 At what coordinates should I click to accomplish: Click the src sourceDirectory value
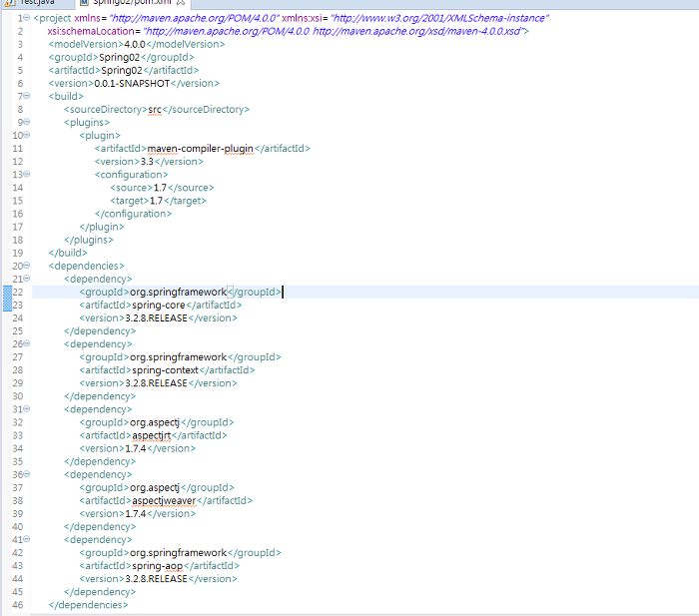pyautogui.click(x=155, y=110)
